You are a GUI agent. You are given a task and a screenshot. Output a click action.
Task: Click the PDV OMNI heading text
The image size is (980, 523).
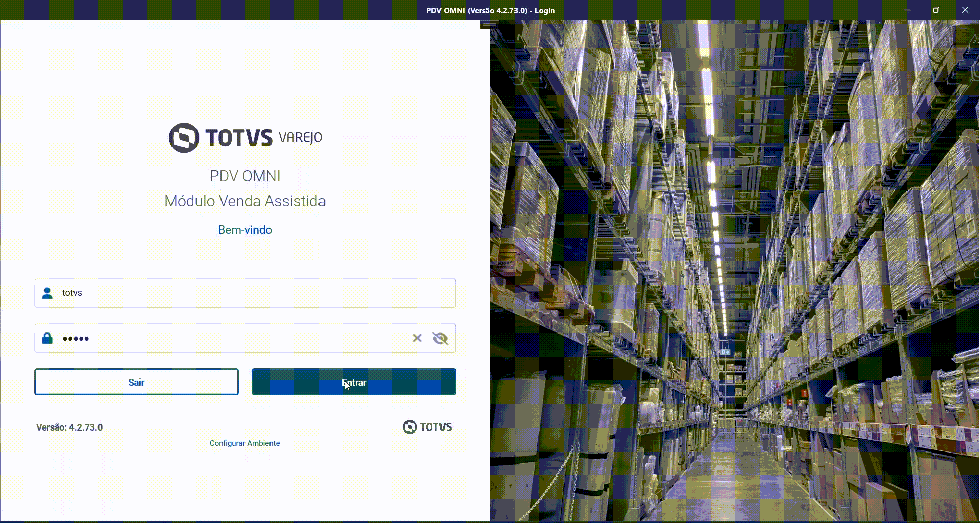pos(245,176)
